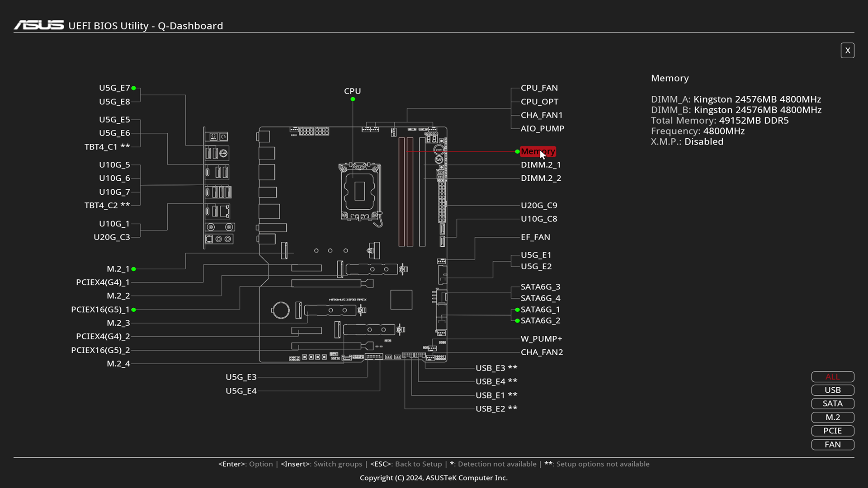Image resolution: width=868 pixels, height=488 pixels.
Task: Show only the PCIE group
Action: pyautogui.click(x=832, y=431)
